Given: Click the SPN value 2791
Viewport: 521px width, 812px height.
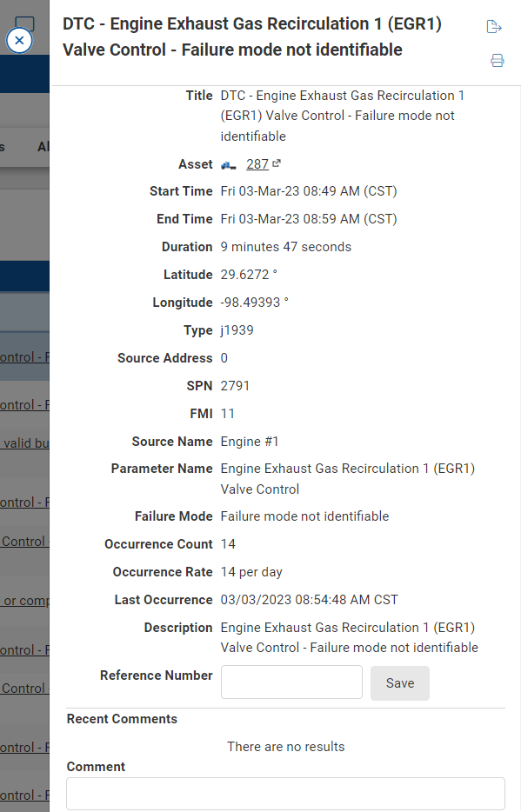Looking at the screenshot, I should pos(235,385).
